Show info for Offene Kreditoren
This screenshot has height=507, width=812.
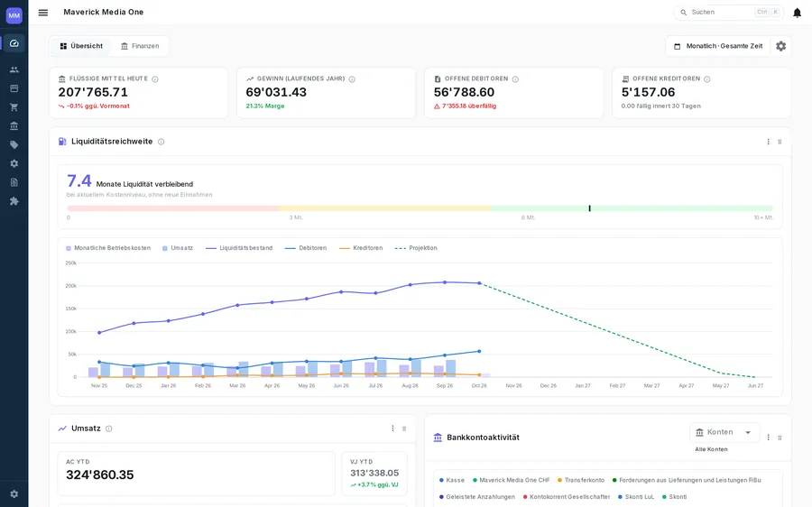click(x=706, y=79)
